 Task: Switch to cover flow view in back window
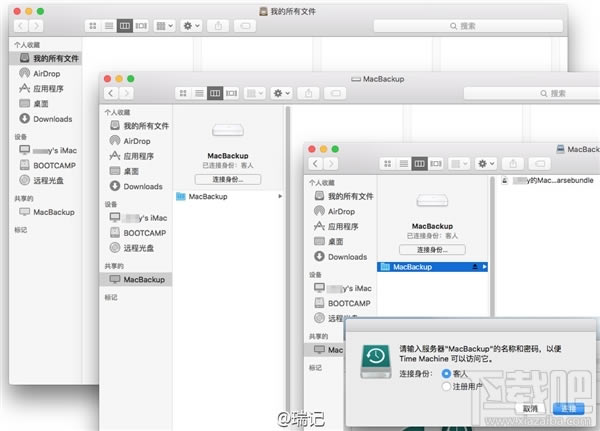[141, 26]
